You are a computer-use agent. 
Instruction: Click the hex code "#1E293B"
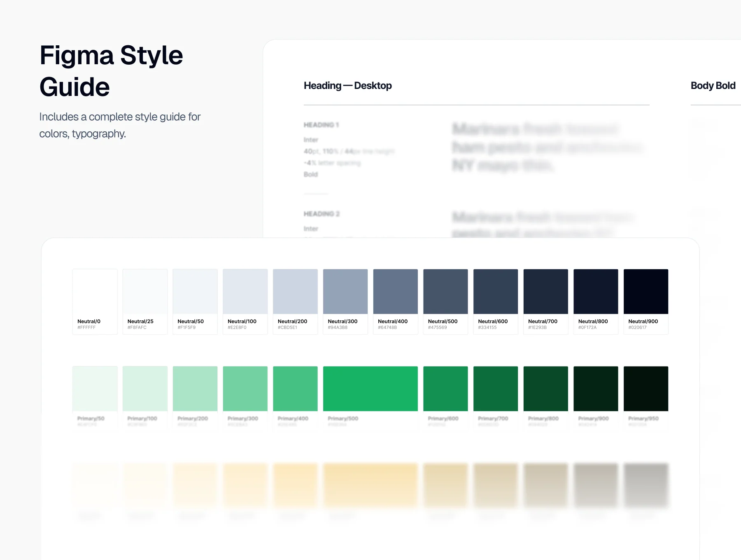point(538,328)
